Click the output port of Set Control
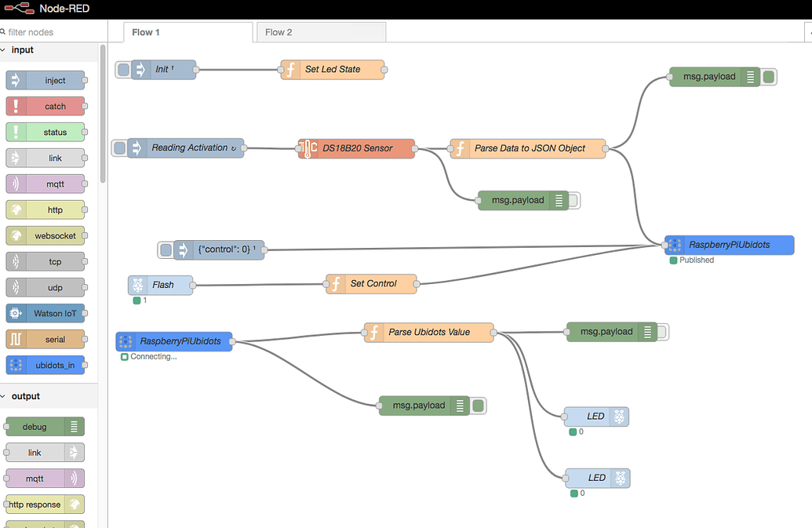Image resolution: width=812 pixels, height=528 pixels. point(417,284)
